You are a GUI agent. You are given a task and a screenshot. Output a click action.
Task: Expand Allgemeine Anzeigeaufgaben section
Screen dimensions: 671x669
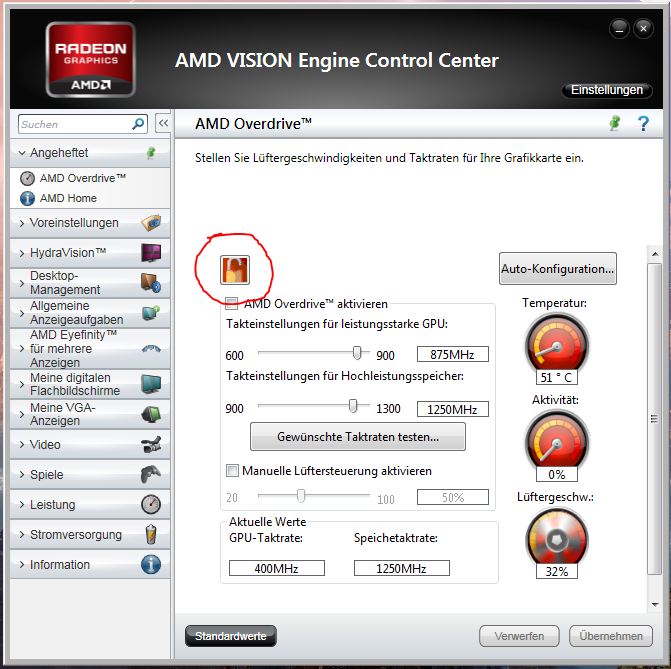pyautogui.click(x=21, y=313)
